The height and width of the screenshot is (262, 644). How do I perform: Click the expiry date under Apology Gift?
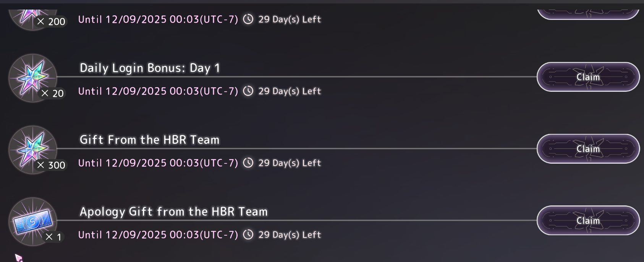[158, 235]
